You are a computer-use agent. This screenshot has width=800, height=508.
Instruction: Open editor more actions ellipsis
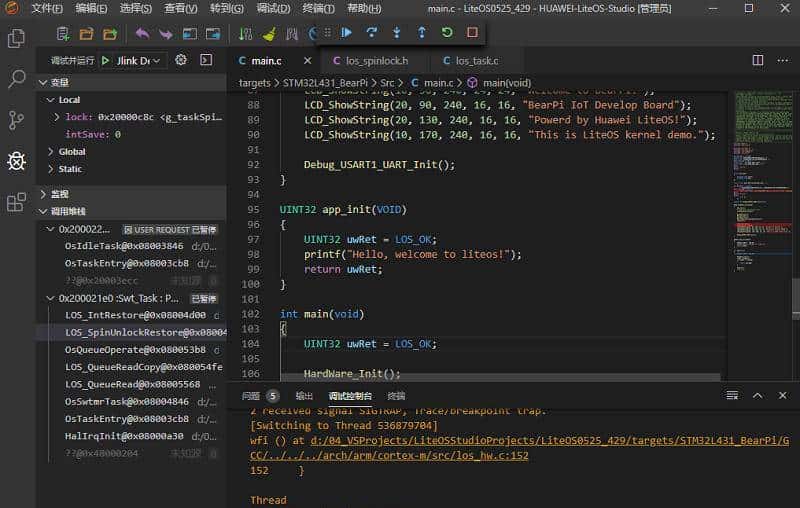click(x=783, y=60)
